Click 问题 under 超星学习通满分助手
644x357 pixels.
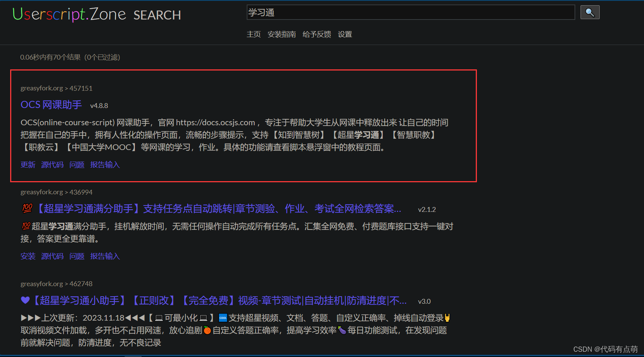77,256
